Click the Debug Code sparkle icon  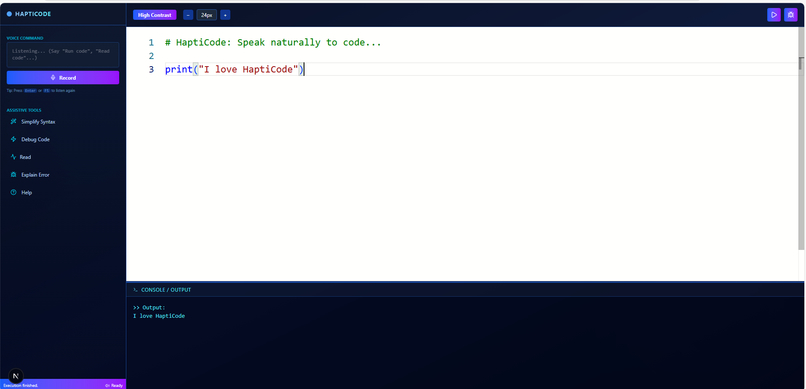pos(13,139)
